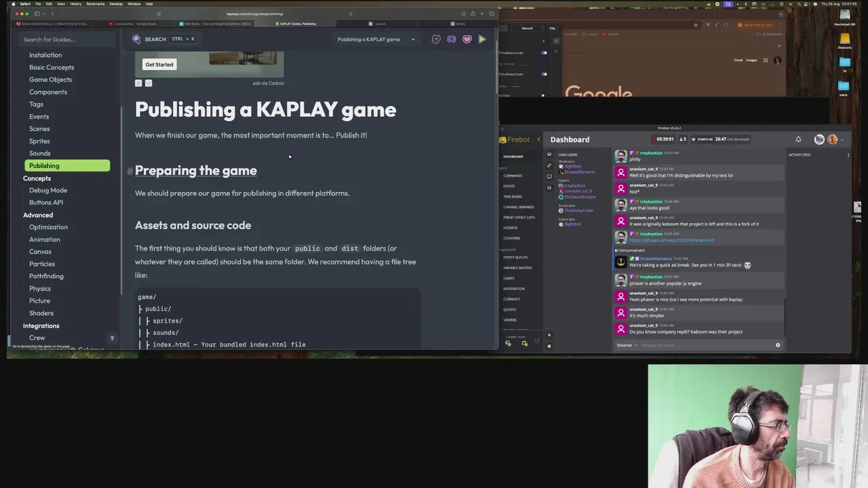868x488 pixels.
Task: Open Shaders guide in sidebar
Action: point(41,313)
